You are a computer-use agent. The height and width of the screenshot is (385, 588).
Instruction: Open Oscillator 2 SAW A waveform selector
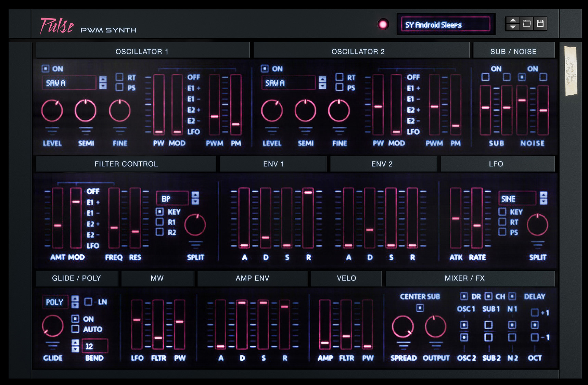[289, 83]
